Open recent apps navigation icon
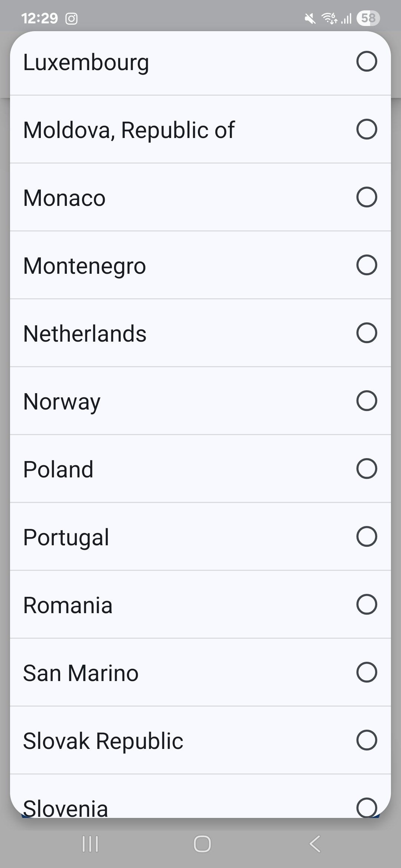Viewport: 401px width, 868px height. click(90, 844)
